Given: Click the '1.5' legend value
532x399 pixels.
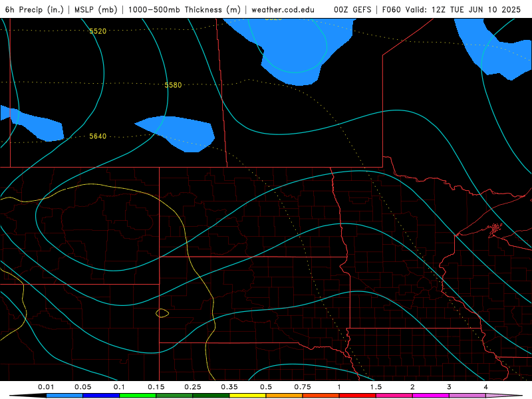Looking at the screenshot, I should (376, 387).
